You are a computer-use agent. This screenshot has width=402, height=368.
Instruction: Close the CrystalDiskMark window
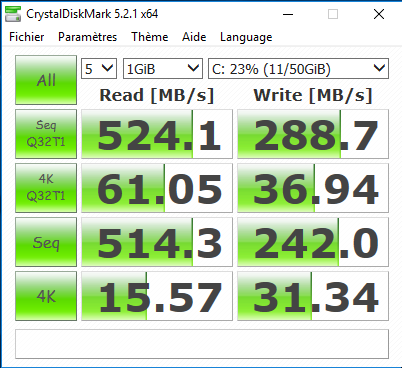(379, 14)
